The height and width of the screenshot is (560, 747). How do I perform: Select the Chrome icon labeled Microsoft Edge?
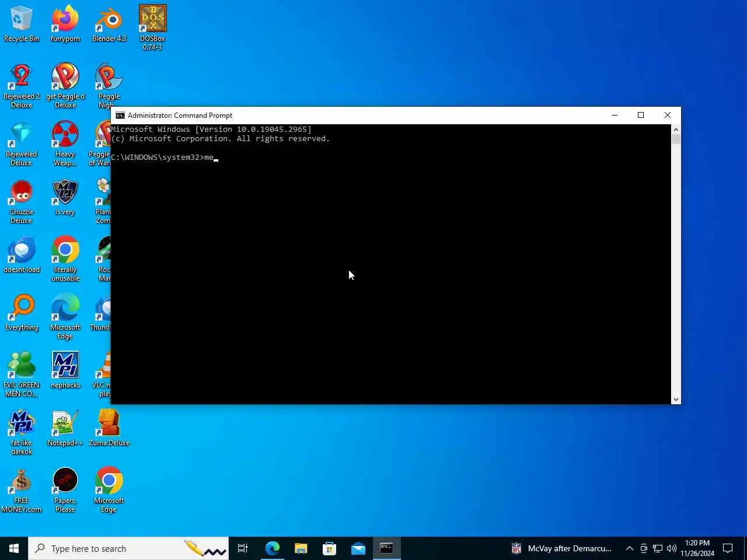tap(109, 490)
